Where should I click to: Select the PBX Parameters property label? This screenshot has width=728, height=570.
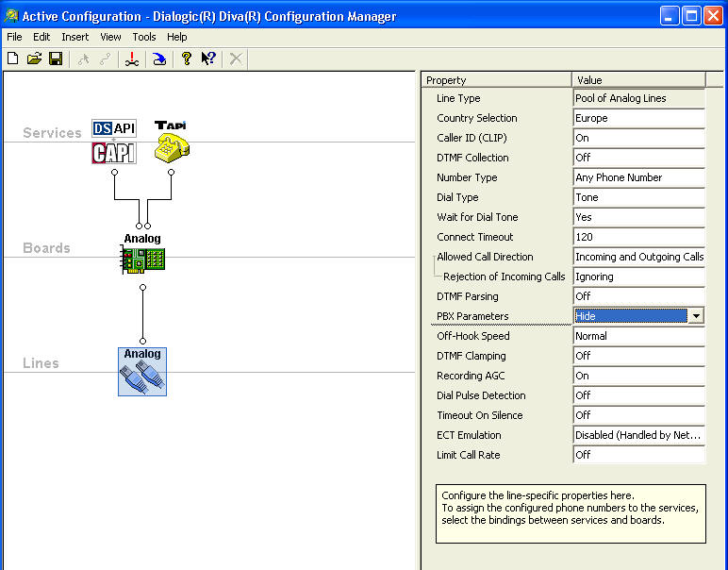pos(472,316)
